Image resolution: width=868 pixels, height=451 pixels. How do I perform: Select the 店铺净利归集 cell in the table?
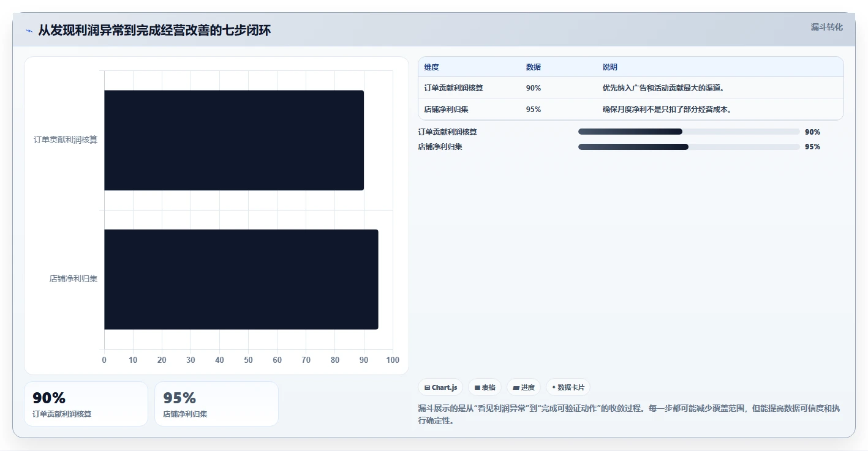[x=446, y=110]
